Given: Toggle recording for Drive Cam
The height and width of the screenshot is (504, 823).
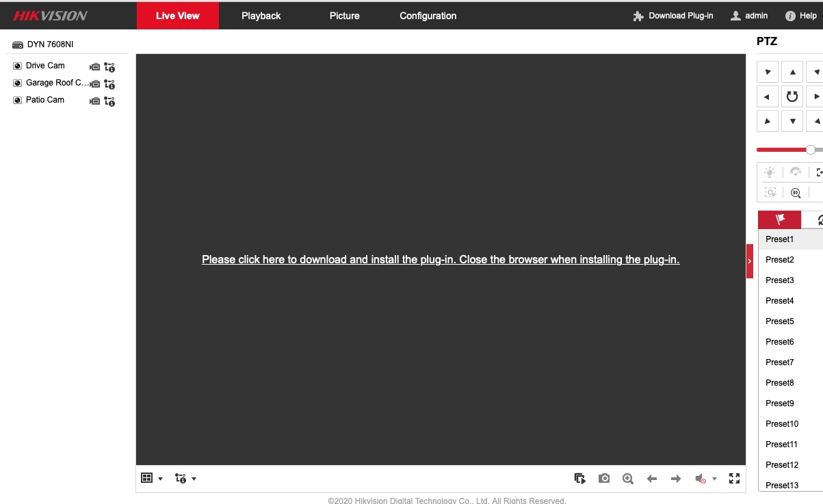Looking at the screenshot, I should pos(95,67).
